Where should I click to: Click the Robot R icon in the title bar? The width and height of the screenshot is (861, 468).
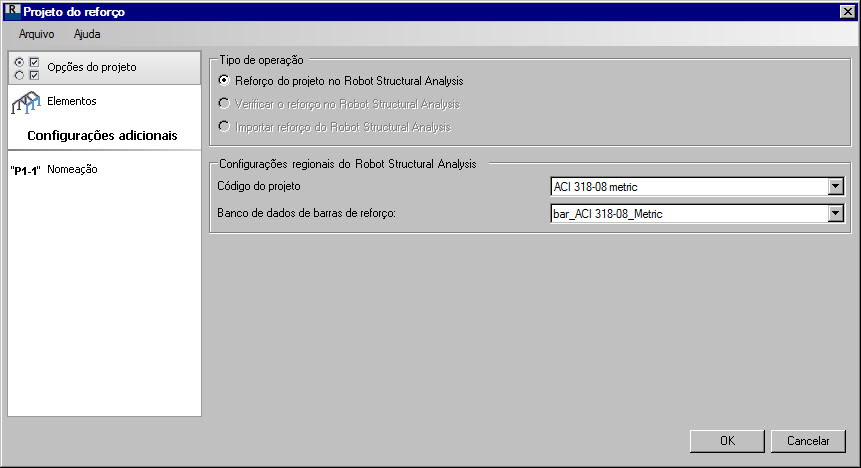point(12,11)
